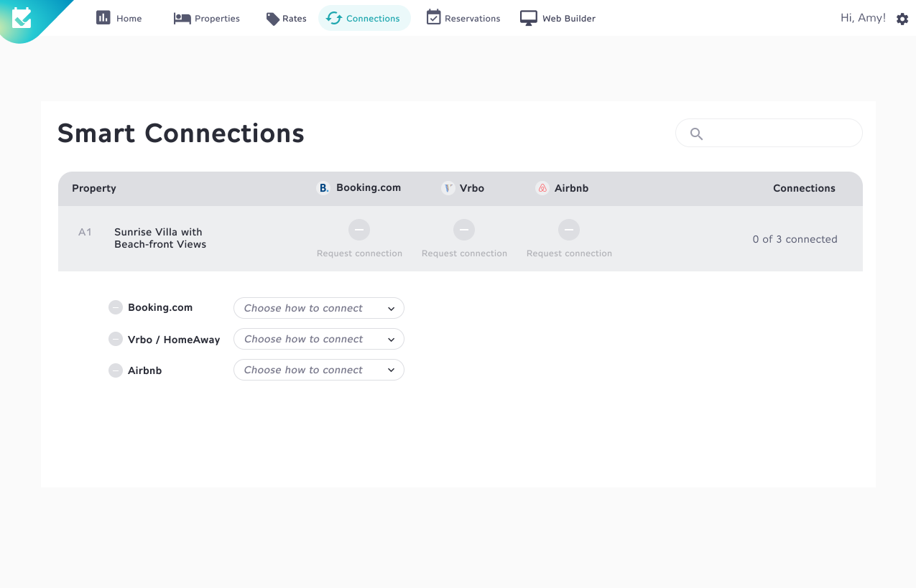Click the Vrbo column header text

pos(472,188)
